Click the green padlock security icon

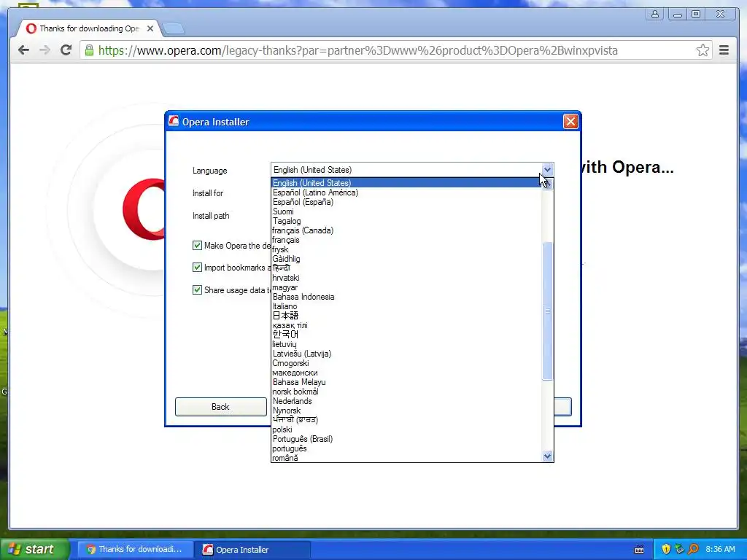click(x=89, y=50)
